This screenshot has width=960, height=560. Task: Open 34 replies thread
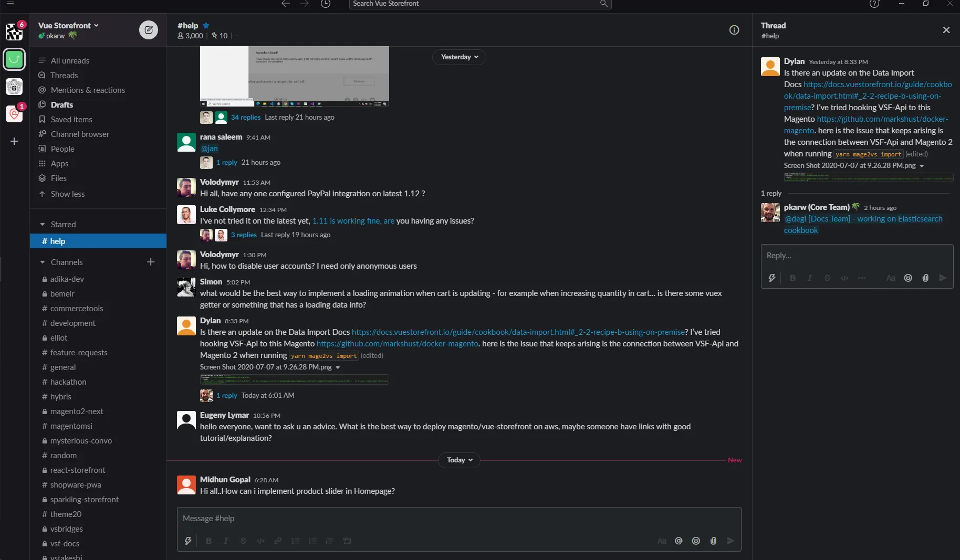click(245, 117)
